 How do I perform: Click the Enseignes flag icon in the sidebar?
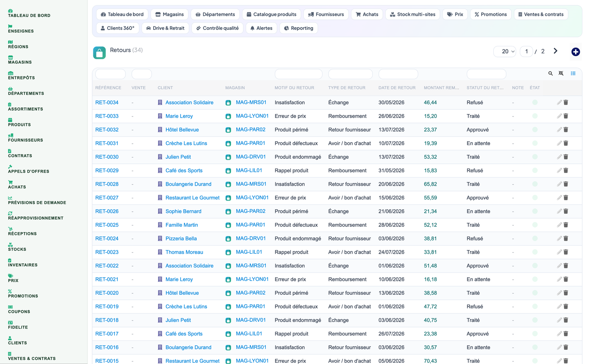[10, 26]
